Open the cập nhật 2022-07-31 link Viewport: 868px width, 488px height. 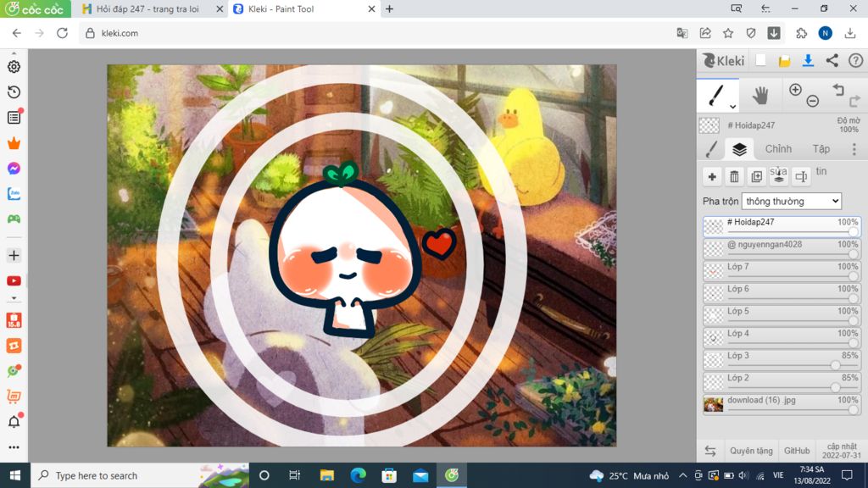coord(842,451)
